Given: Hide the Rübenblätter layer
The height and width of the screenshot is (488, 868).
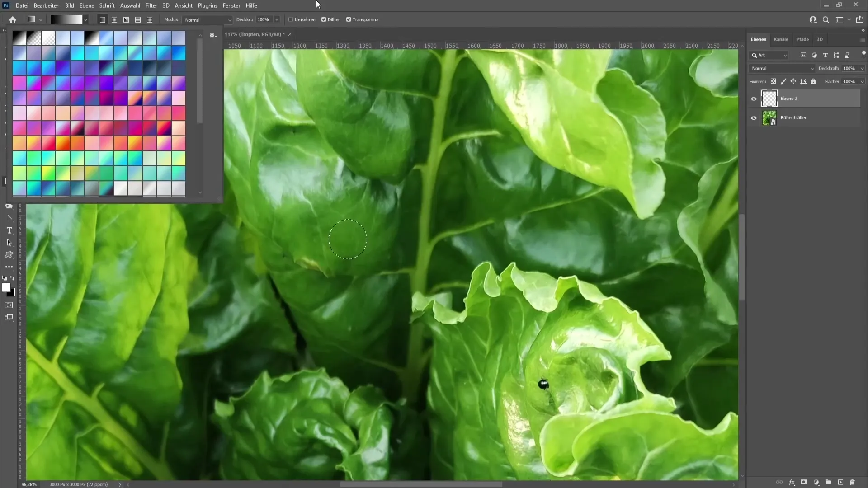Looking at the screenshot, I should pos(754,118).
